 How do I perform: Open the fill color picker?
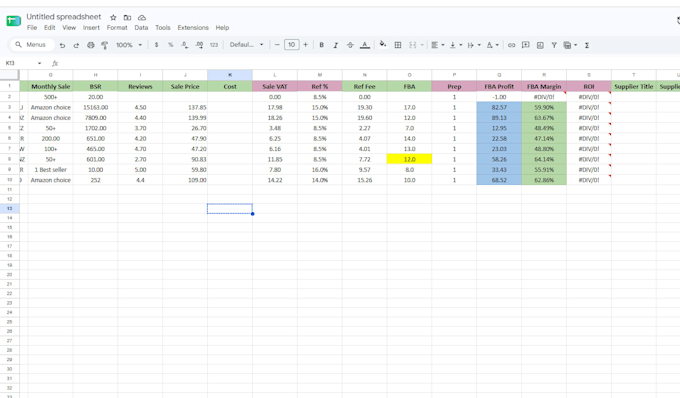tap(382, 44)
